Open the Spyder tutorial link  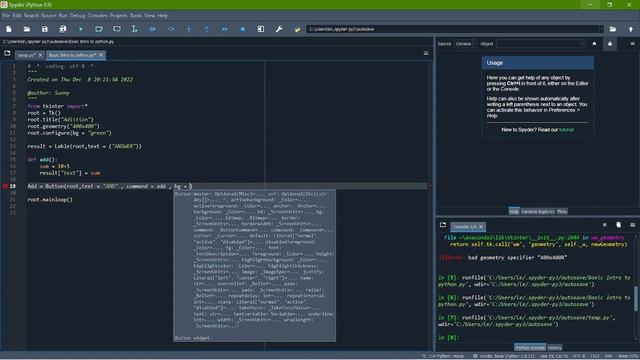pos(566,130)
